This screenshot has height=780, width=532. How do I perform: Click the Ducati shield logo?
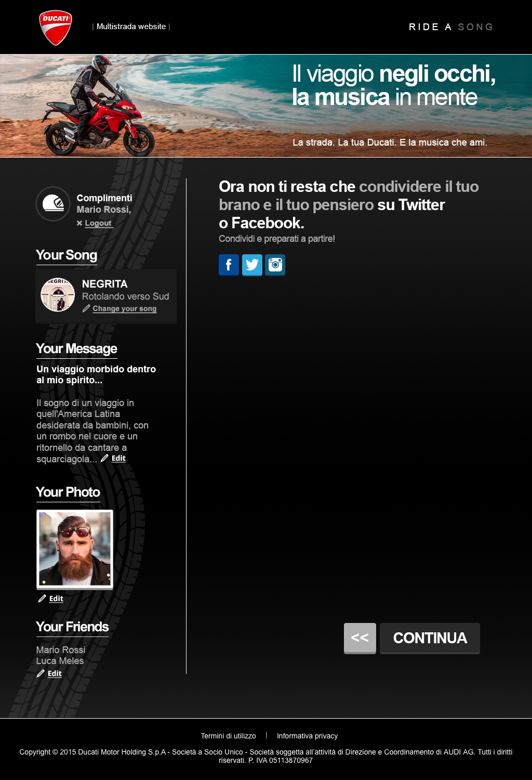[56, 28]
